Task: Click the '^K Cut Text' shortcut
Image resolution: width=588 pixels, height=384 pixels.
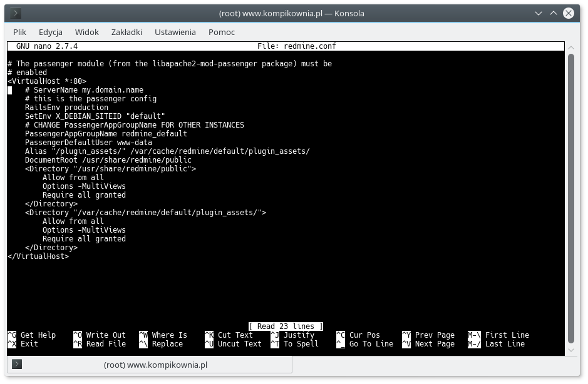Action: (x=229, y=335)
